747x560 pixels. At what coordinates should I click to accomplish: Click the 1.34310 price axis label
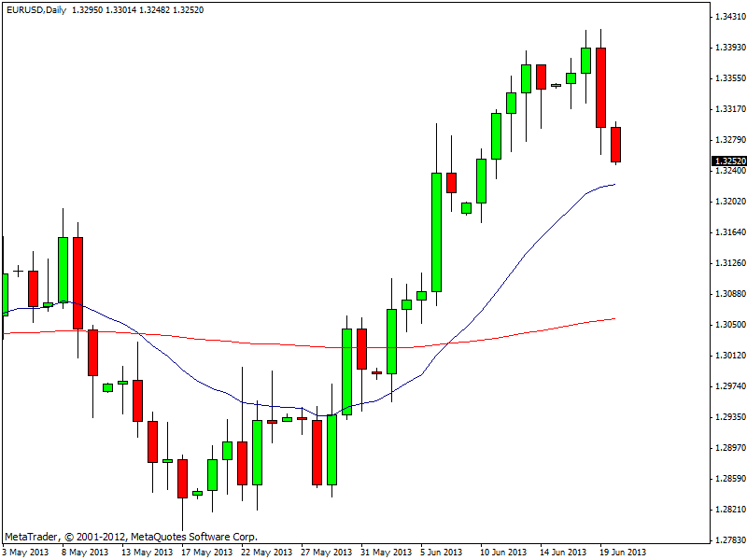point(729,17)
